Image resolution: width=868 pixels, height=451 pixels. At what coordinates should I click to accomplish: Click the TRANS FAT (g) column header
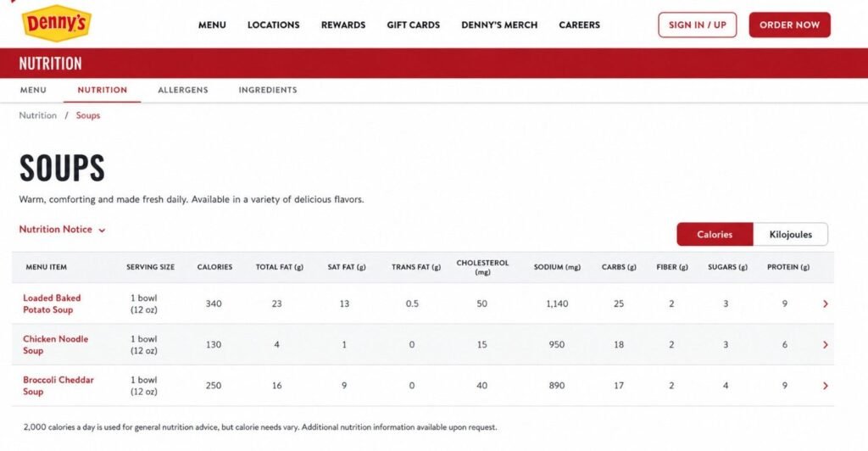(x=416, y=267)
